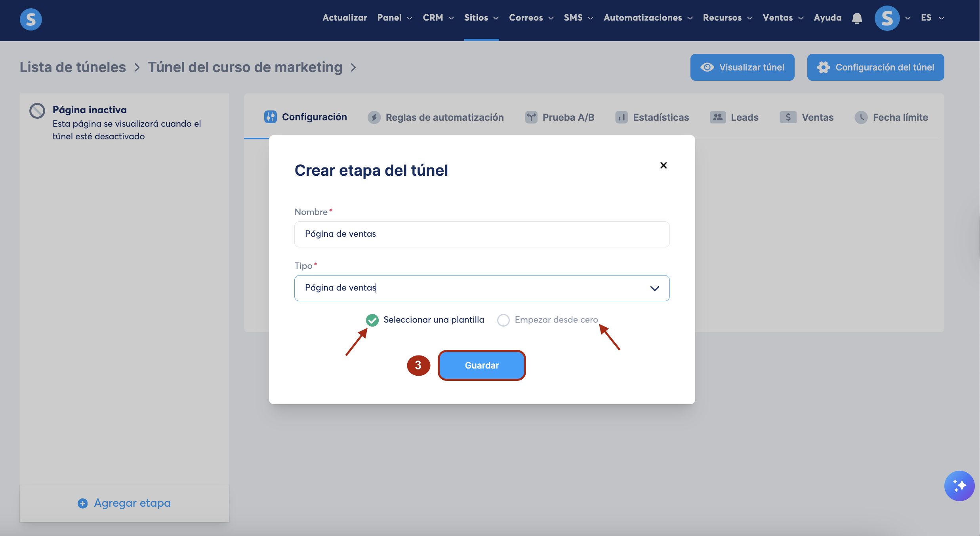Click the notification bell icon
The width and height of the screenshot is (980, 536).
click(x=857, y=18)
